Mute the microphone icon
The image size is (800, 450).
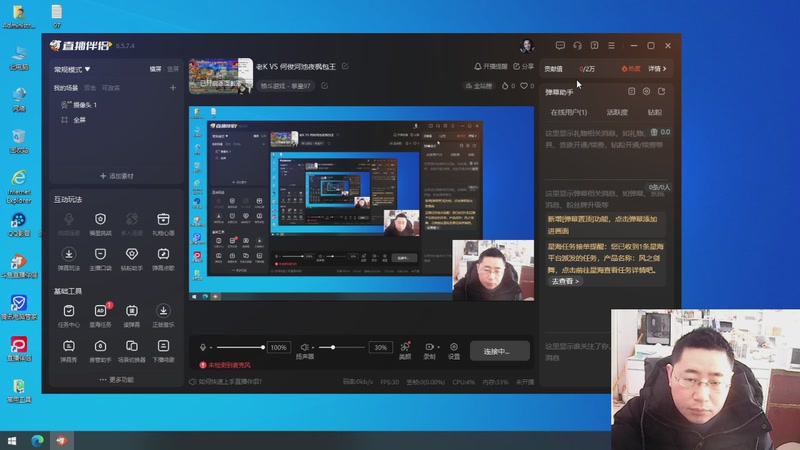(203, 347)
